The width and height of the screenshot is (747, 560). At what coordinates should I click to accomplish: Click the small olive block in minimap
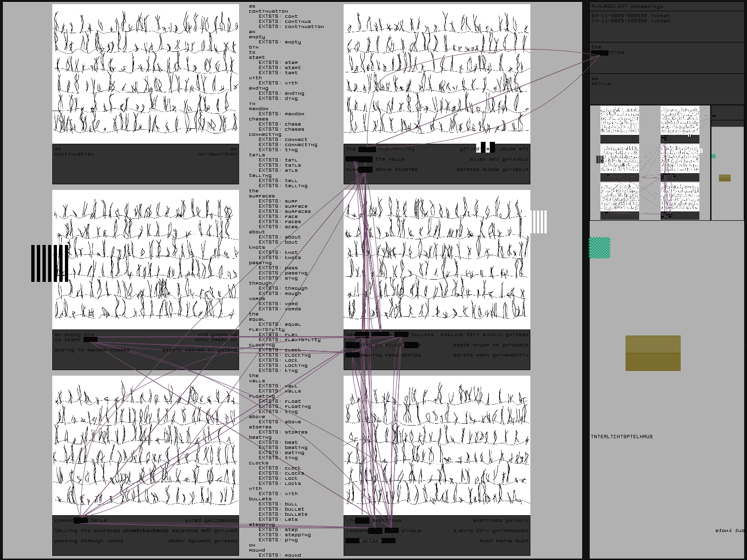click(725, 178)
